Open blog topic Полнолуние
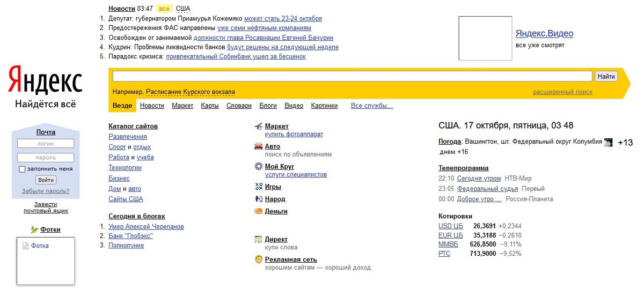The height and width of the screenshot is (304, 644). [126, 246]
